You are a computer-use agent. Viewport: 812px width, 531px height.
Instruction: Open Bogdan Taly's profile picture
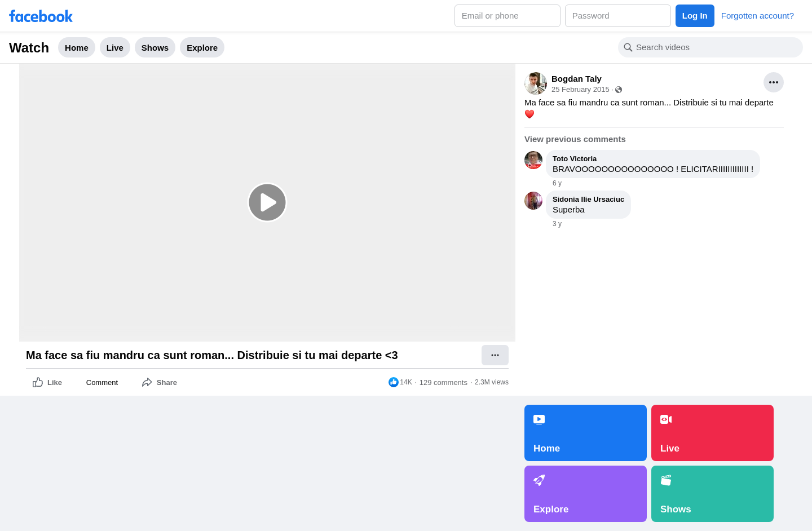(x=536, y=83)
